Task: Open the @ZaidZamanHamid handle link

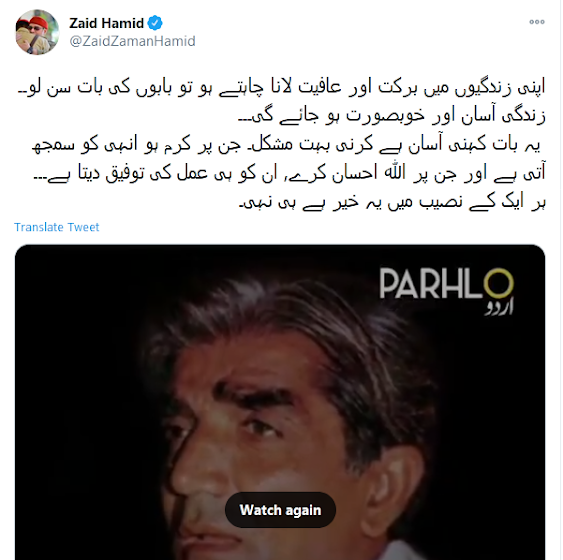Action: (132, 41)
